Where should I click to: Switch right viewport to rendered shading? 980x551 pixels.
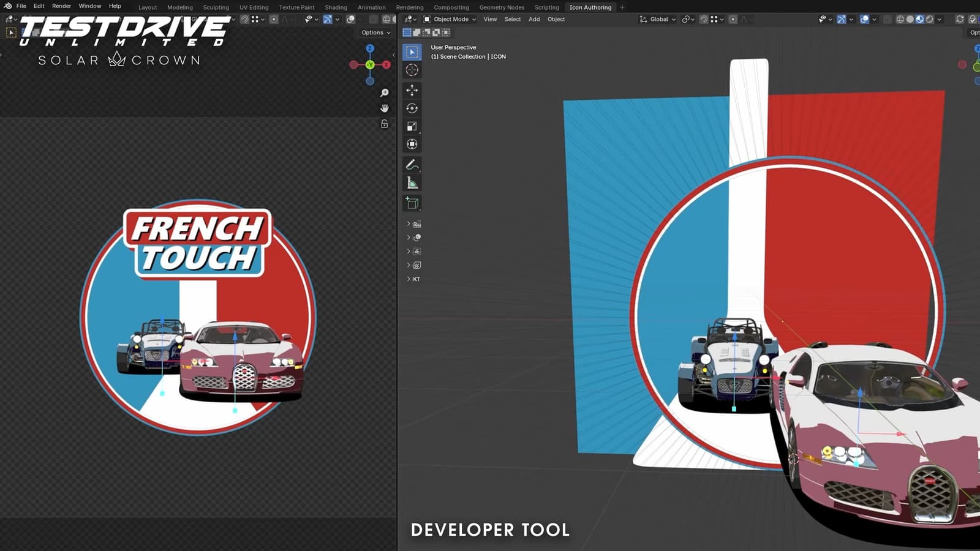click(930, 19)
